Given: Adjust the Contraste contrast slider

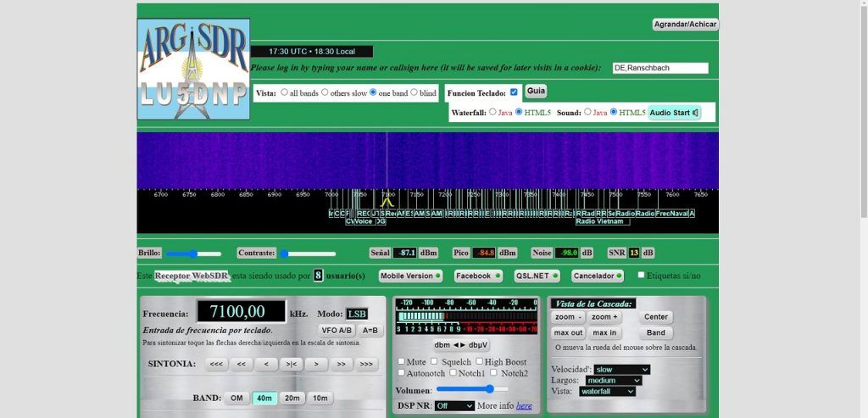Looking at the screenshot, I should click(308, 254).
